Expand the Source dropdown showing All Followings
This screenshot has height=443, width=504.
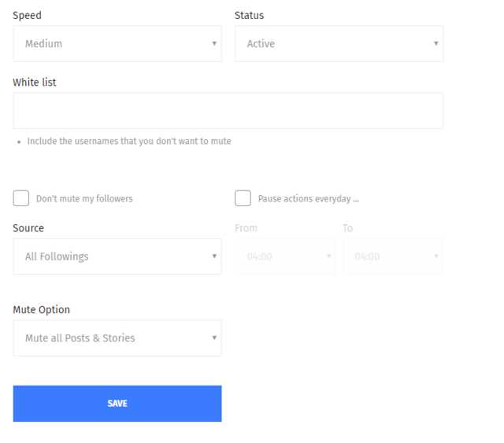(117, 257)
